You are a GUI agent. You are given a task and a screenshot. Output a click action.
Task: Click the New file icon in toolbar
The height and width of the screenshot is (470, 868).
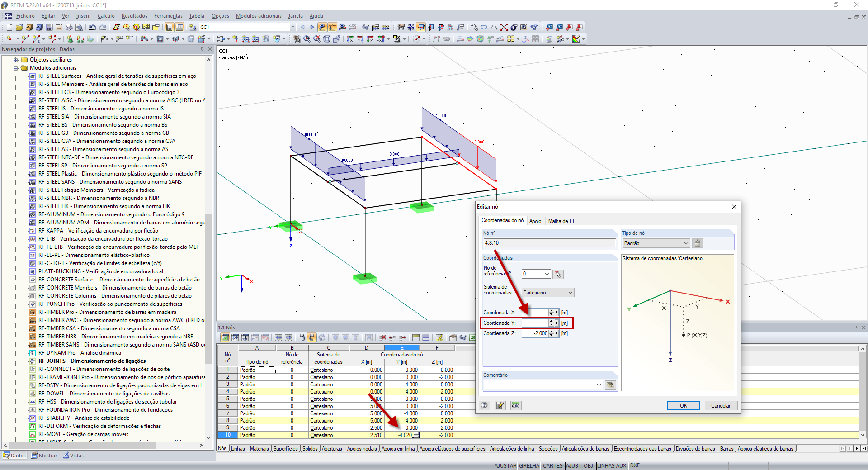(x=9, y=27)
